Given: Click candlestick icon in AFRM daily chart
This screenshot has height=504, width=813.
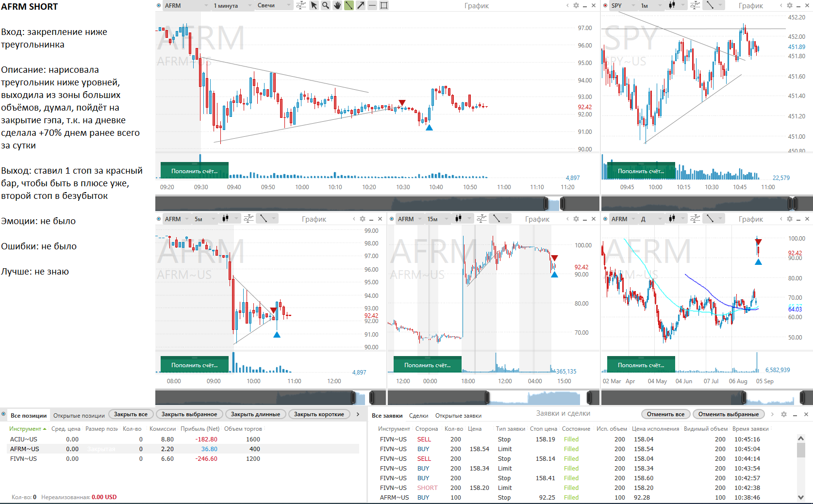Looking at the screenshot, I should (672, 219).
